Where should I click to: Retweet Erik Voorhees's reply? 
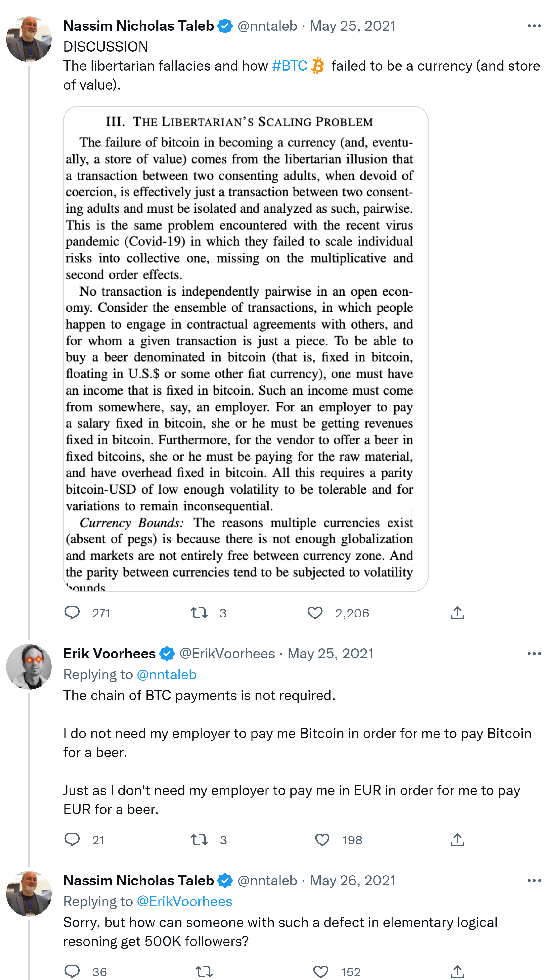click(199, 840)
